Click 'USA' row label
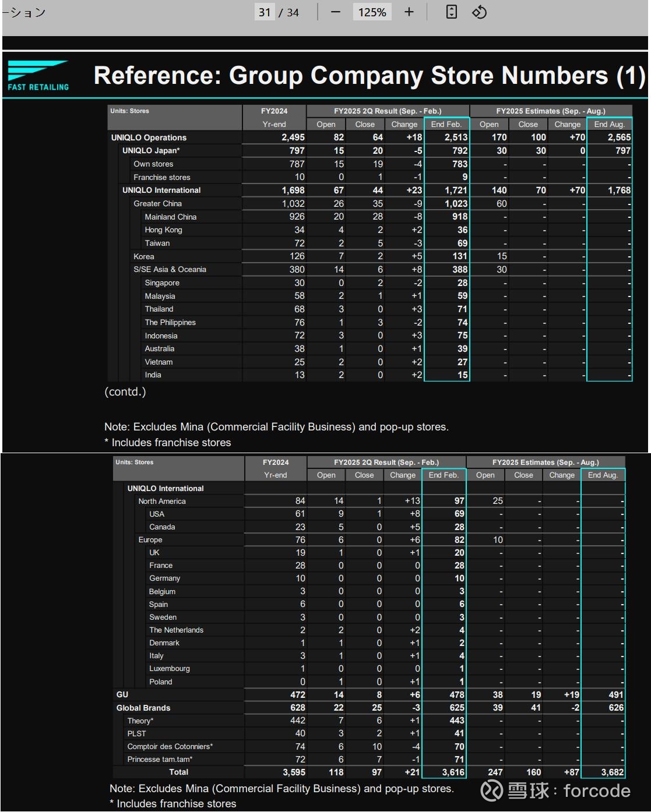The width and height of the screenshot is (651, 812). pos(157,514)
